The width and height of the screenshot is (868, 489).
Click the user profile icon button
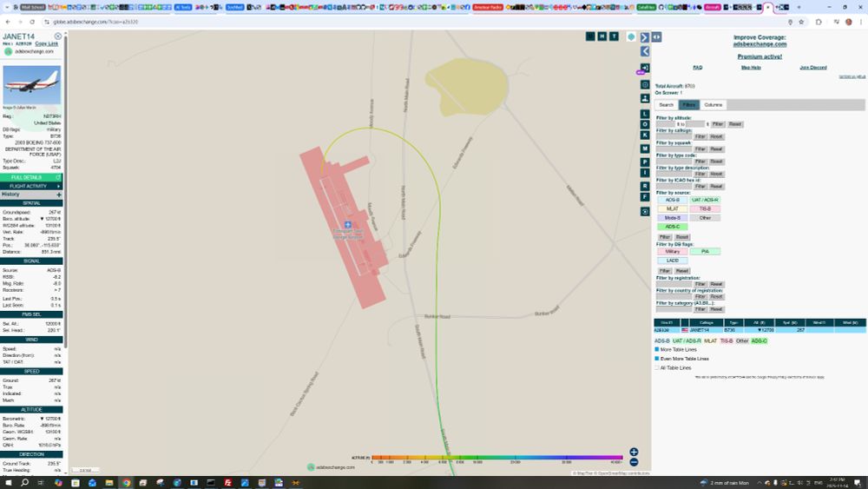[x=645, y=98]
